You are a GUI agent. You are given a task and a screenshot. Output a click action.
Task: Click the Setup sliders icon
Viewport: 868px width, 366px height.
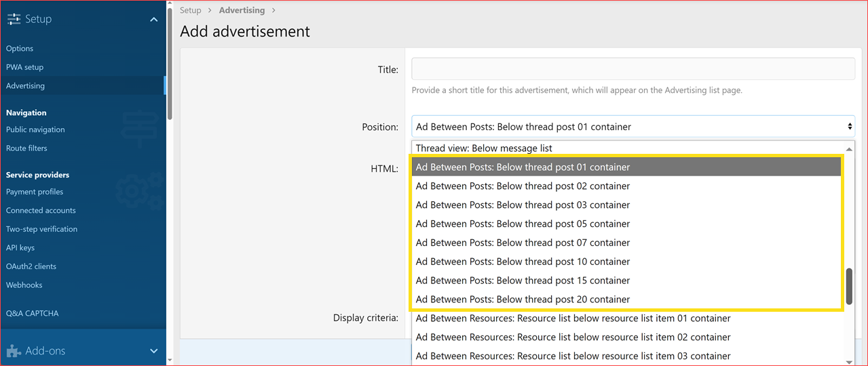(x=14, y=19)
